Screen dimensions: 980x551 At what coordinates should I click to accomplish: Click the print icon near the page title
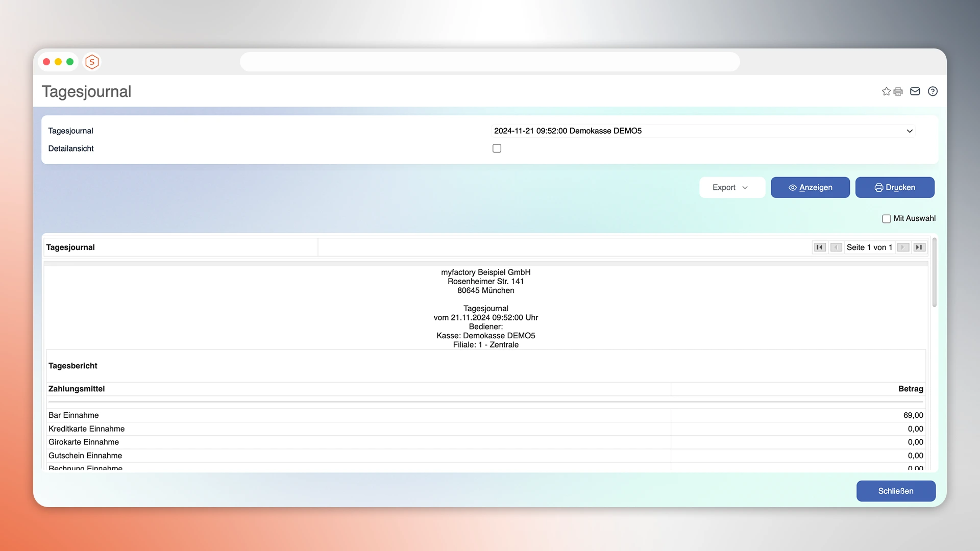(897, 91)
